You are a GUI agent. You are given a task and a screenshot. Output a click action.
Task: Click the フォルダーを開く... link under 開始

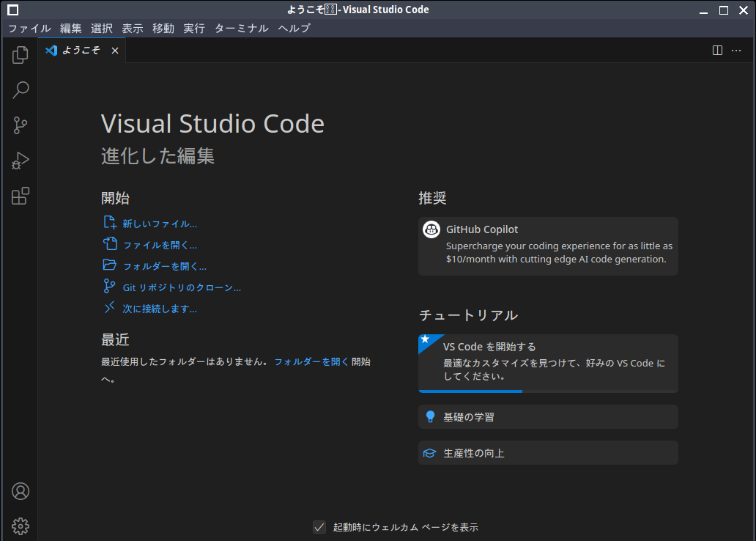pyautogui.click(x=165, y=266)
